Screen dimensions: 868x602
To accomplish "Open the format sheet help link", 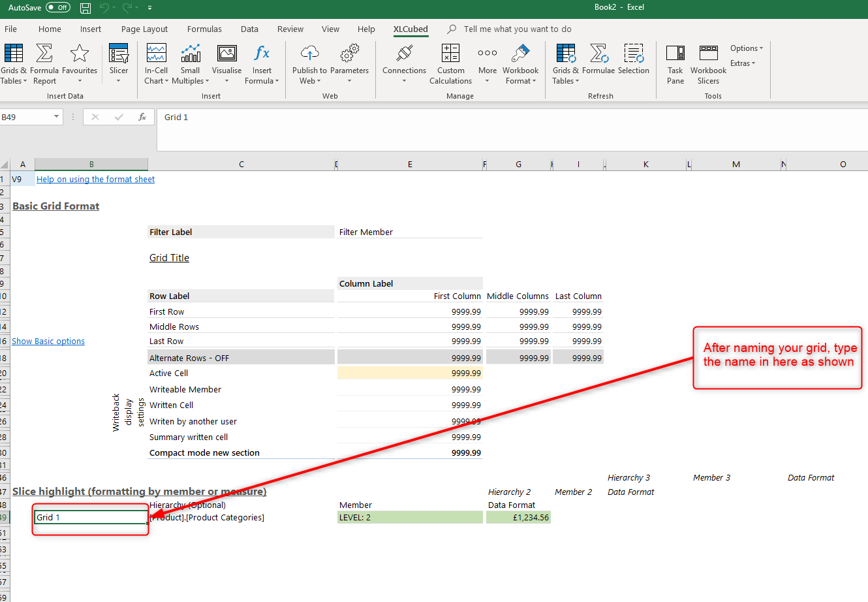I will (95, 180).
